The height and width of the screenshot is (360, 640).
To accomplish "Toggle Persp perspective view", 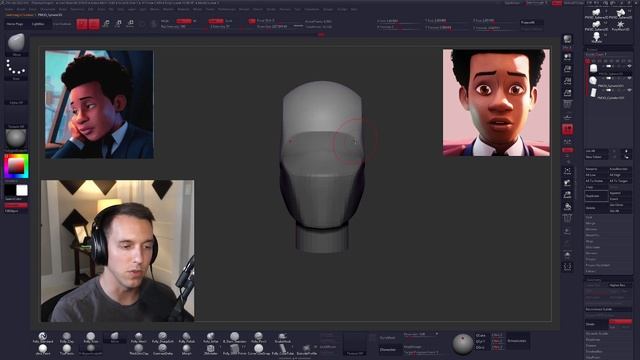I will pyautogui.click(x=568, y=105).
